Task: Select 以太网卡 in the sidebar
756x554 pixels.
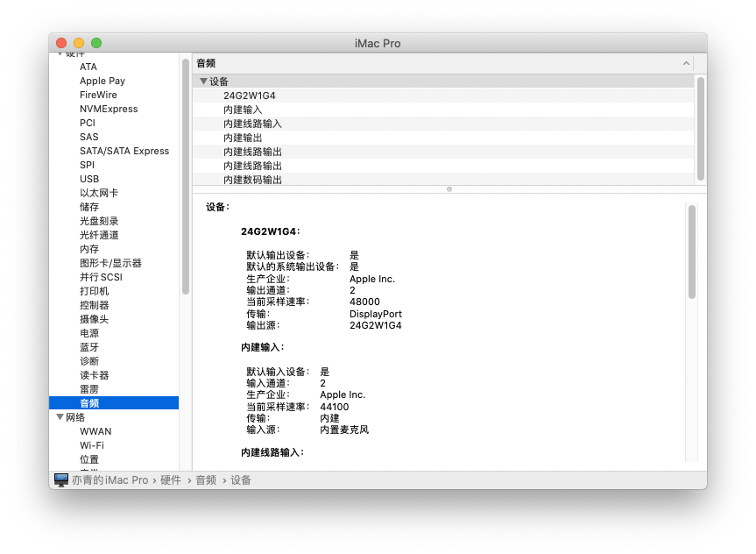Action: coord(99,193)
